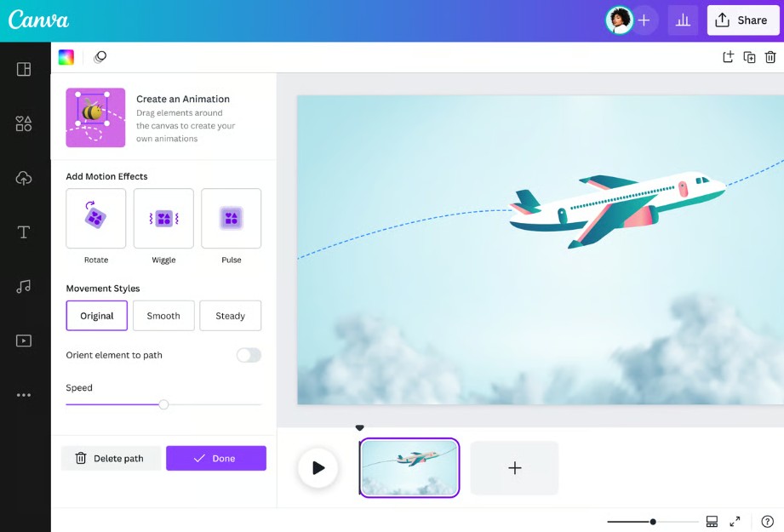Click the Delete path button

tap(111, 458)
